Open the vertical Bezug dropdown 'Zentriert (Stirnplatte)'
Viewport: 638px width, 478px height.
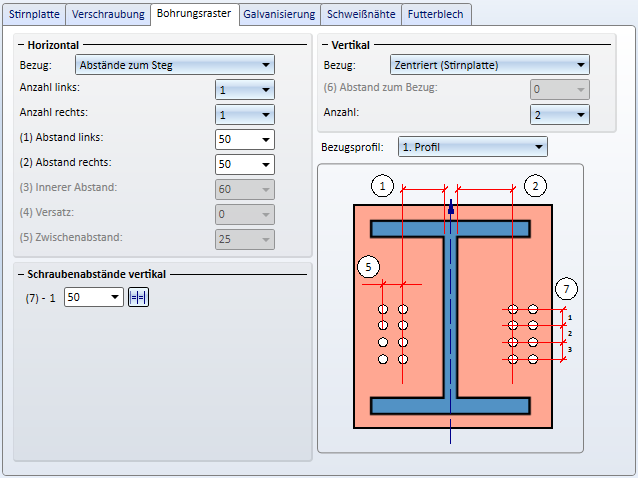(490, 65)
